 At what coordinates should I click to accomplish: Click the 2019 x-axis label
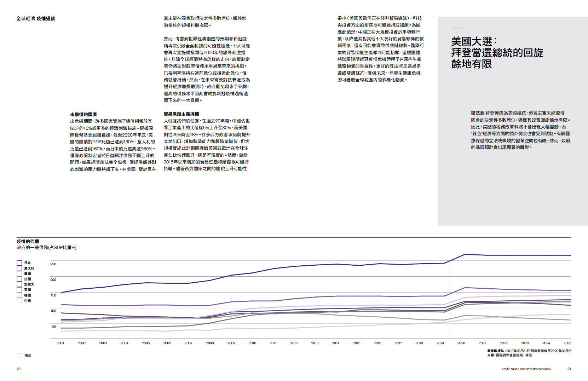click(440, 343)
